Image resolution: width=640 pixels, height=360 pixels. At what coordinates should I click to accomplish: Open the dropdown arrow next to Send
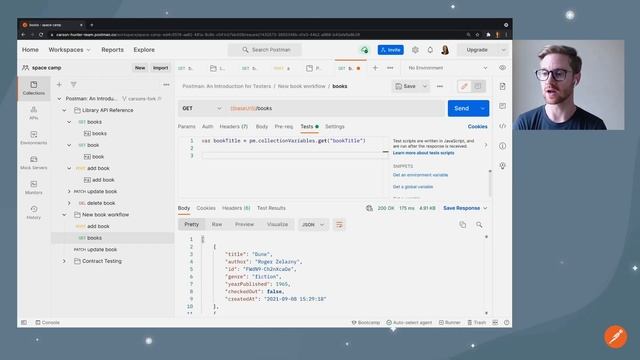pyautogui.click(x=483, y=108)
